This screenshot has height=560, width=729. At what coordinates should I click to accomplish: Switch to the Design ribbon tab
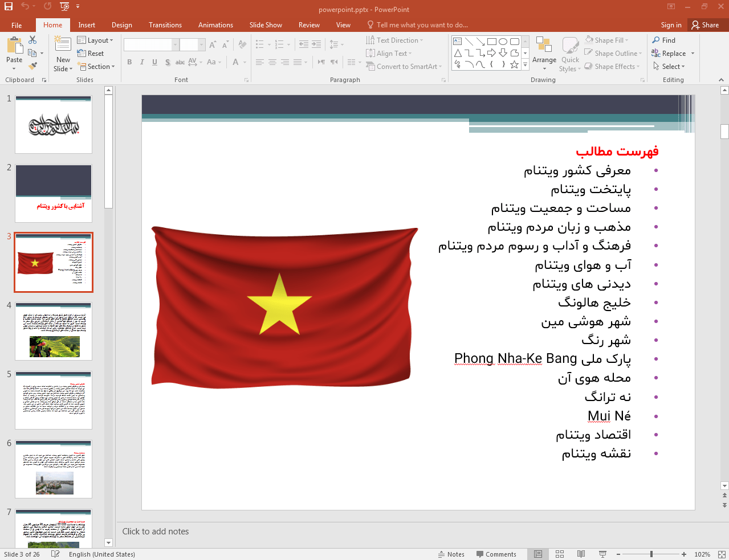[121, 24]
